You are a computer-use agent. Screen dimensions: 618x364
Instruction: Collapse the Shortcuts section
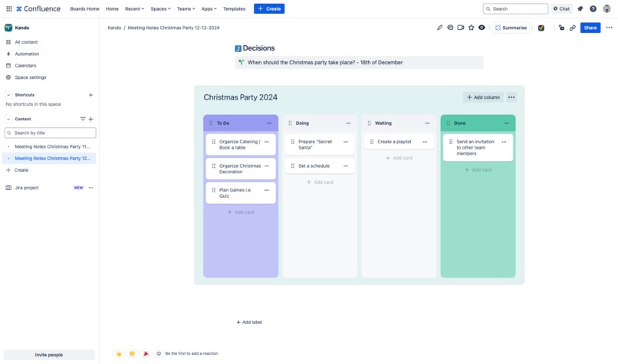8,95
